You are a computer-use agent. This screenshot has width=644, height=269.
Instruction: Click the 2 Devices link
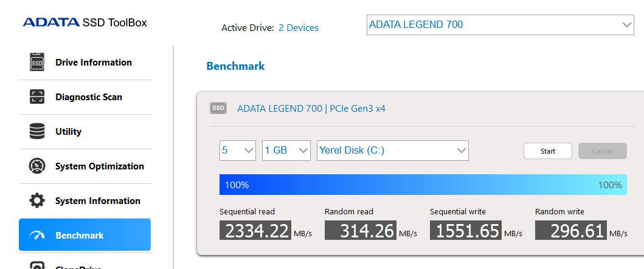click(298, 28)
